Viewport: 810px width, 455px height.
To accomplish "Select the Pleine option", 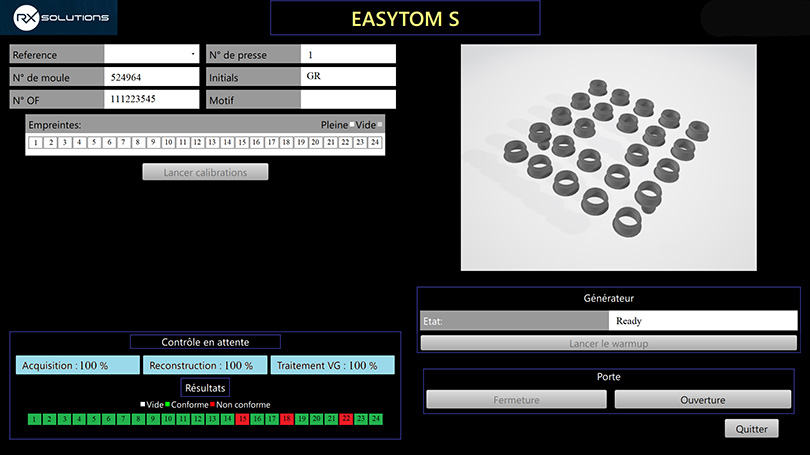I will coord(352,124).
